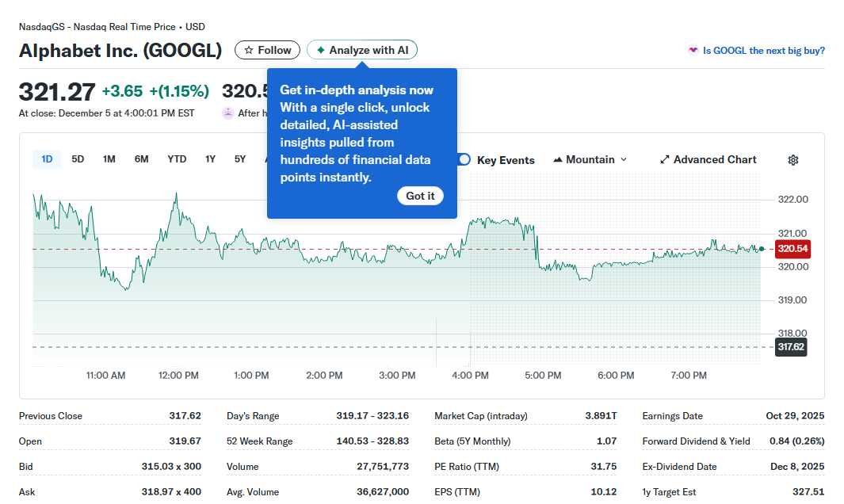Click the Advanced Chart expand arrows icon
This screenshot has width=844, height=504.
[x=665, y=160]
